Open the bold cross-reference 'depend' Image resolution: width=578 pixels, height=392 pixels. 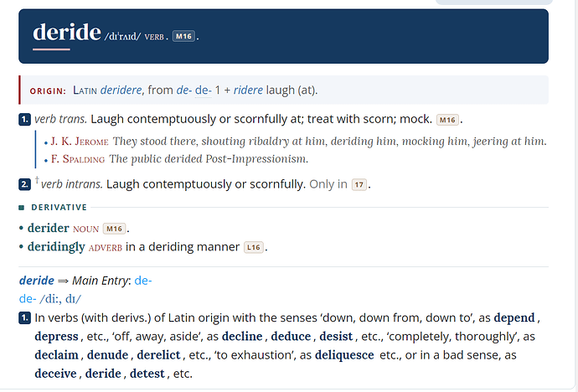coord(514,317)
